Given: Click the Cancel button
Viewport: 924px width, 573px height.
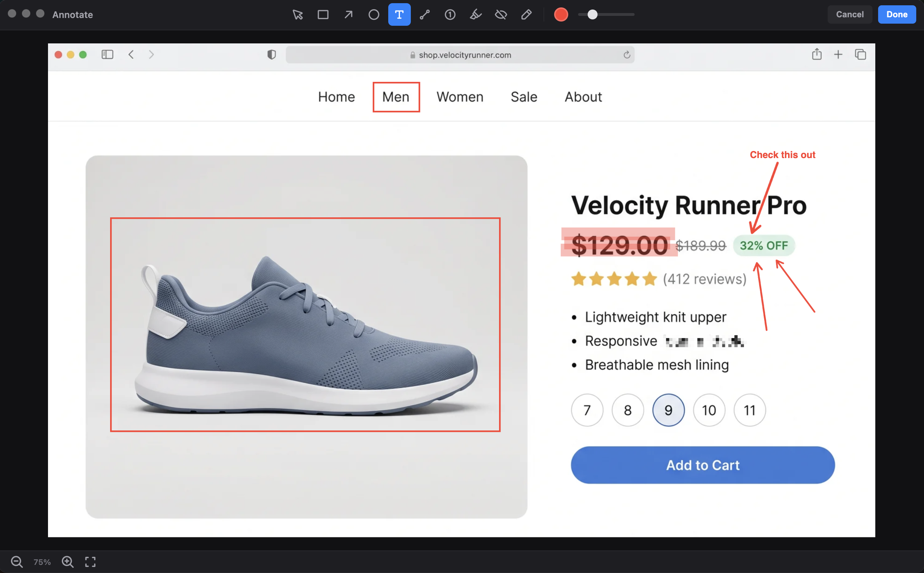Looking at the screenshot, I should (849, 14).
